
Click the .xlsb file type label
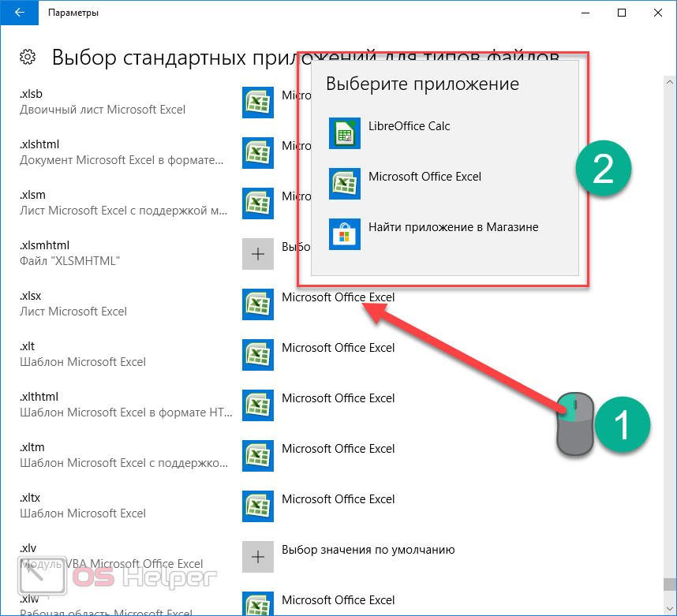coord(31,94)
